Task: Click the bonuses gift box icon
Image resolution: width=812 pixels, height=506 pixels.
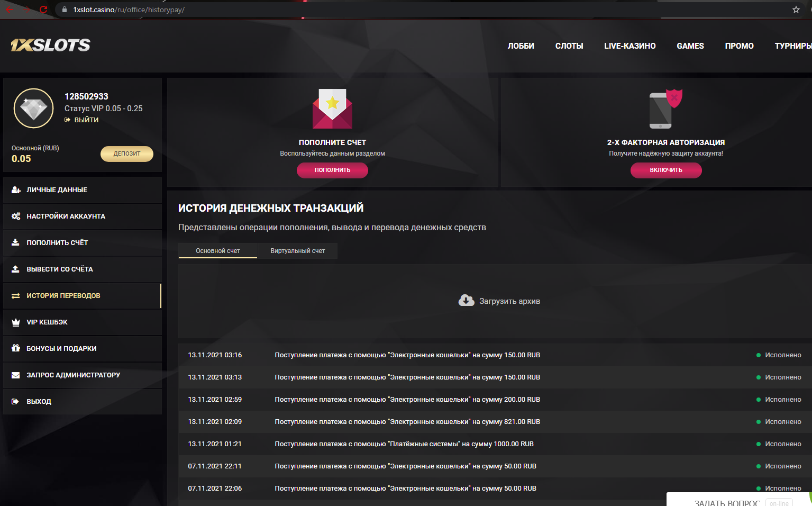Action: pos(16,349)
